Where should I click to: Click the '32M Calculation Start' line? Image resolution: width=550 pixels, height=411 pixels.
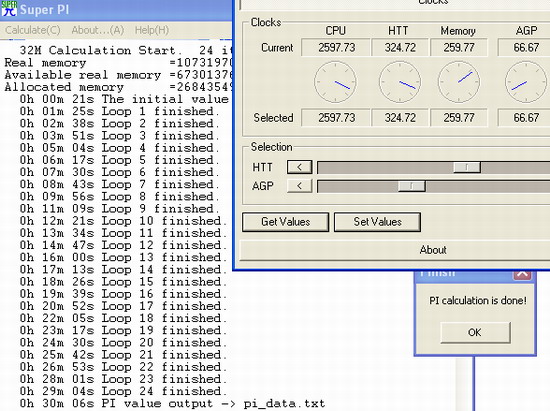(126, 50)
